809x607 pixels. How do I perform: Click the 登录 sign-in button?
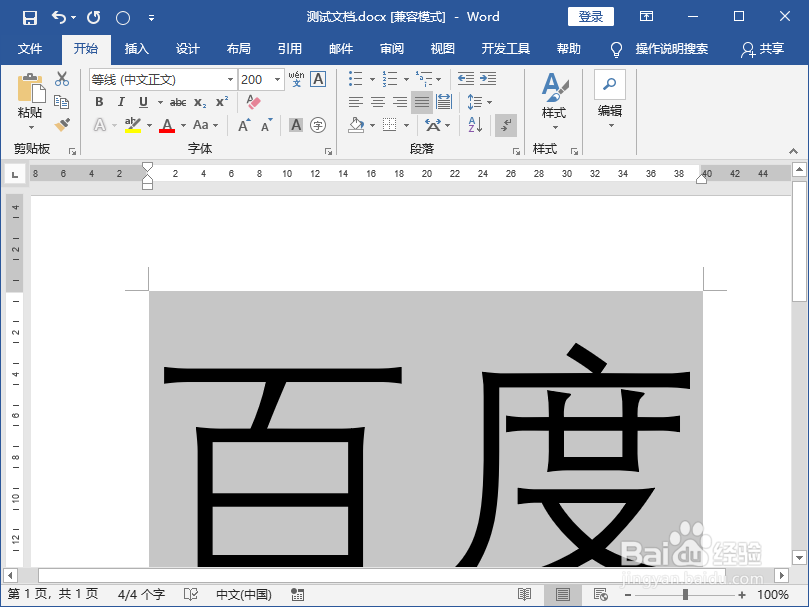click(x=591, y=17)
